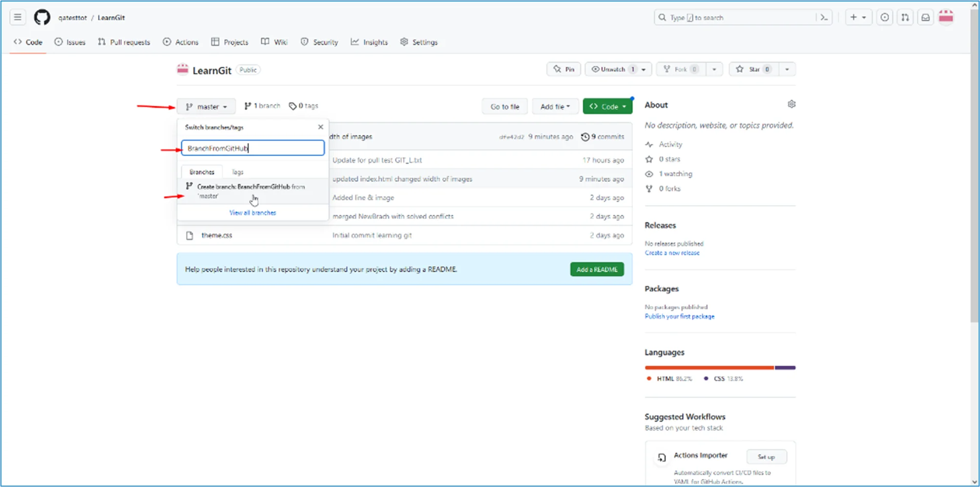
Task: Open the Add file dropdown
Action: tap(555, 106)
